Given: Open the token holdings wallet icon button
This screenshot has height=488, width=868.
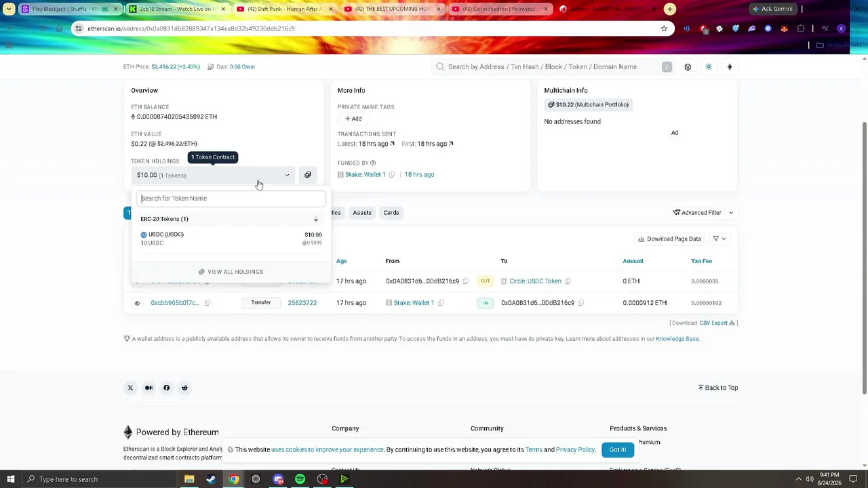Looking at the screenshot, I should click(x=308, y=175).
